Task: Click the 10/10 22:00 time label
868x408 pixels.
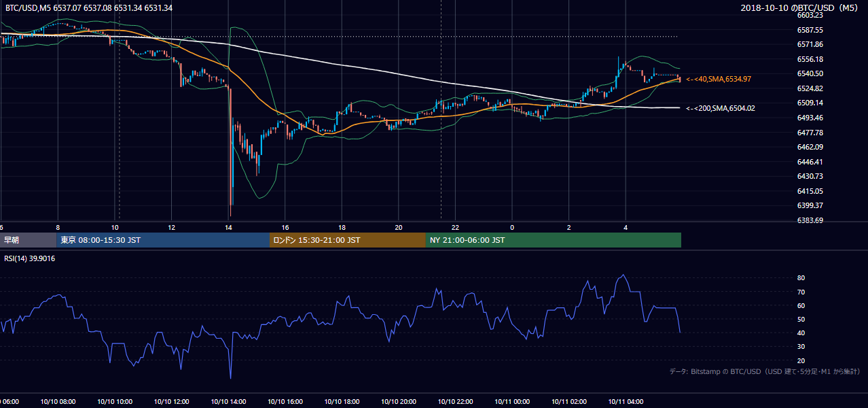Action: [x=456, y=402]
